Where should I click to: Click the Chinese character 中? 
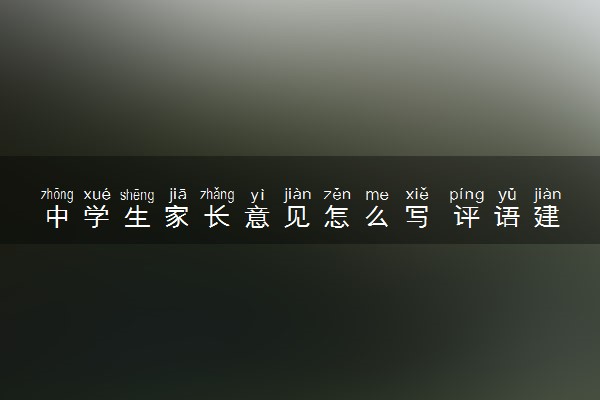click(57, 217)
